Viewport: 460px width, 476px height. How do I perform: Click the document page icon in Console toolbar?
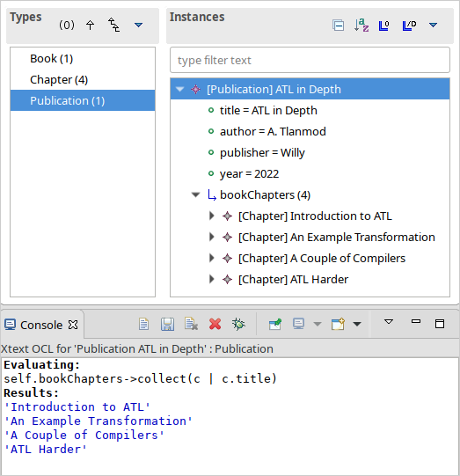[x=143, y=324]
